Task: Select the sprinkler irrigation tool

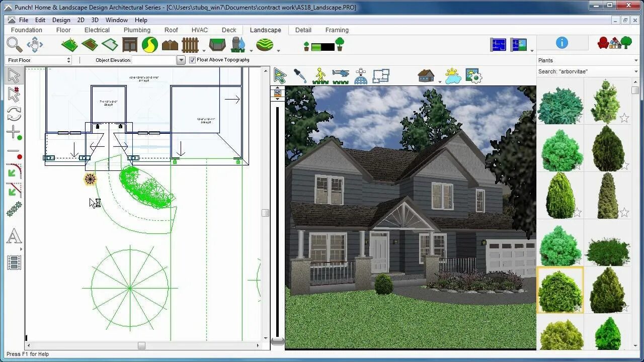Action: (x=238, y=45)
